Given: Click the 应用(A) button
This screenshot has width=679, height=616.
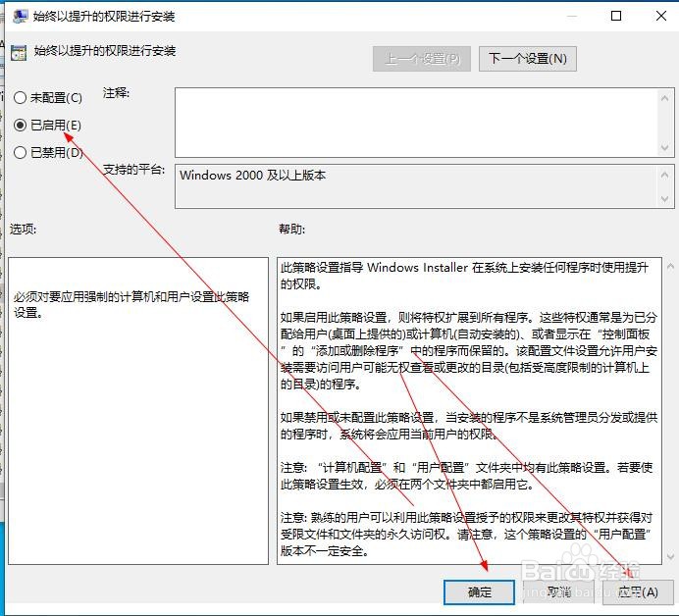Looking at the screenshot, I should 639,591.
